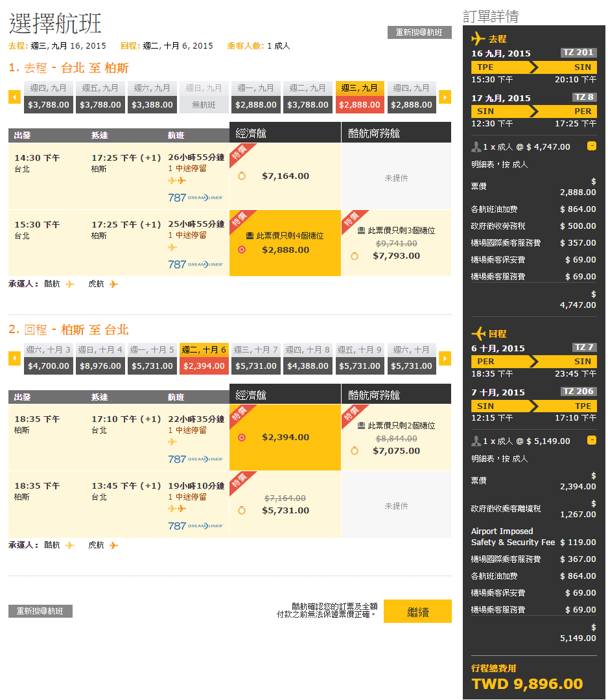The width and height of the screenshot is (608, 700).
Task: Click 787 Dreamliner logo on 22小時35分鐘 return flight
Action: (x=196, y=459)
